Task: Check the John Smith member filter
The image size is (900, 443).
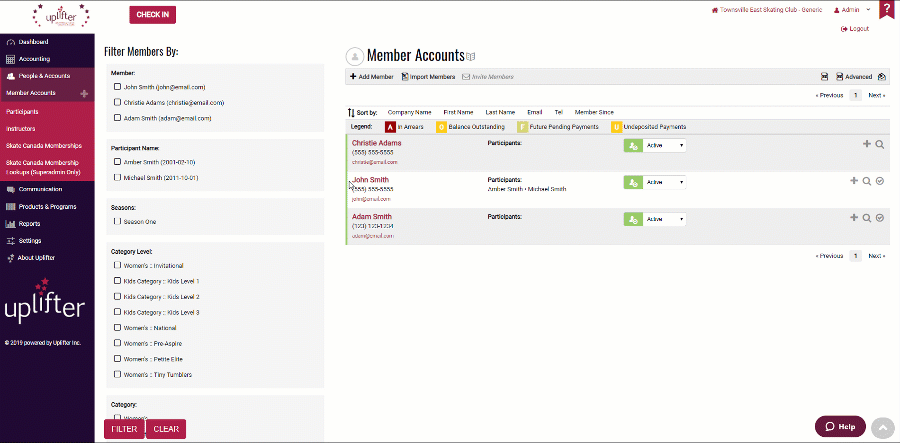Action: pyautogui.click(x=117, y=87)
